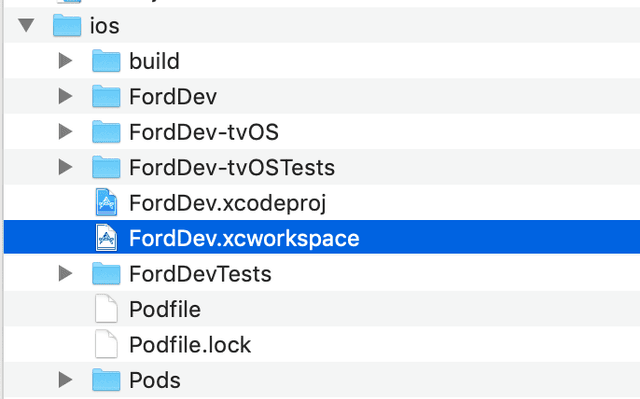Expand the FordDevTests folder triangle
The width and height of the screenshot is (640, 399).
click(x=65, y=273)
